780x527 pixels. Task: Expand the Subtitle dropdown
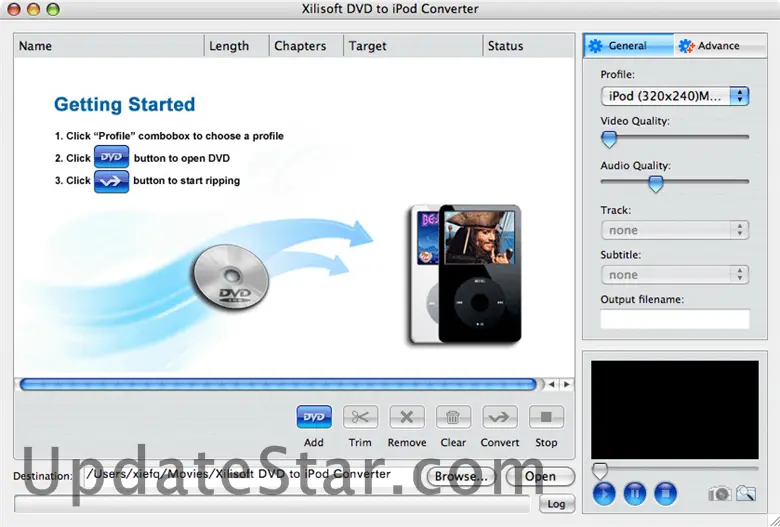[675, 275]
